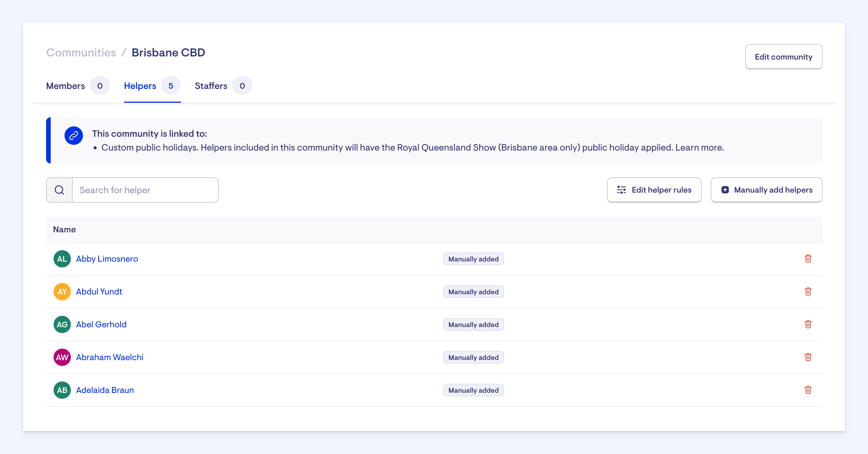Open Abdul Yundt's profile link
The width and height of the screenshot is (868, 454).
click(x=99, y=291)
